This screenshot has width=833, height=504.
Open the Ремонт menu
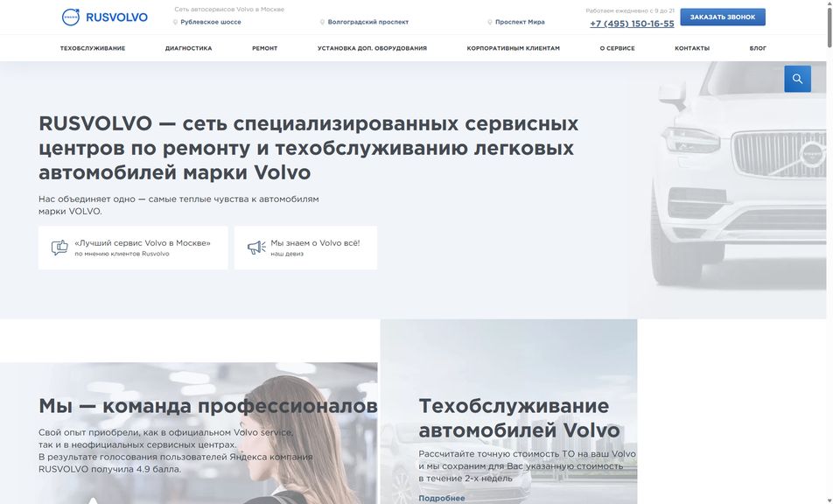click(x=264, y=48)
